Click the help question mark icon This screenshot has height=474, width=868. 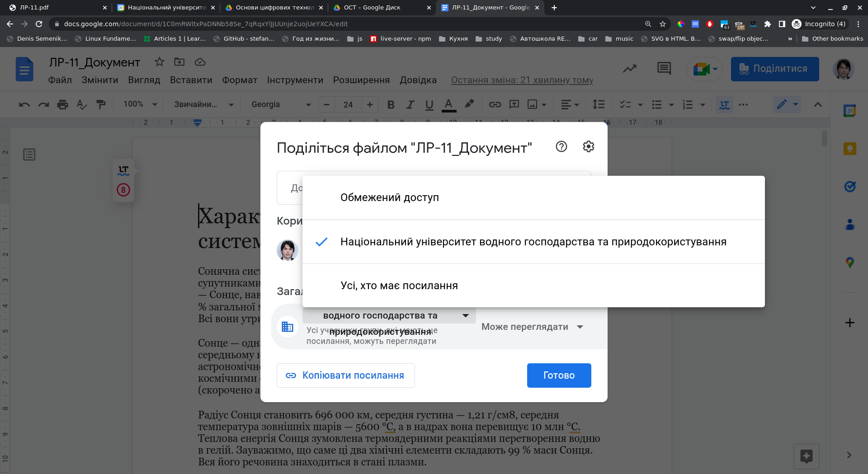pos(561,146)
